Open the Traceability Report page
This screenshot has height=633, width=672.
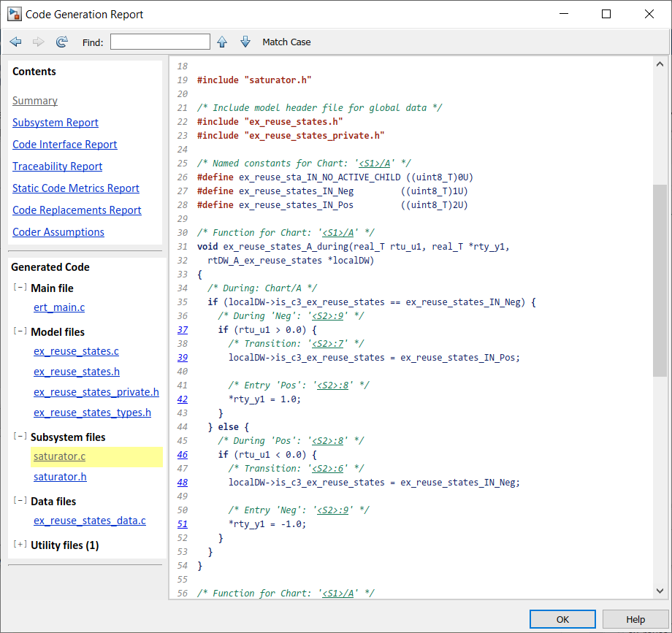pyautogui.click(x=57, y=166)
